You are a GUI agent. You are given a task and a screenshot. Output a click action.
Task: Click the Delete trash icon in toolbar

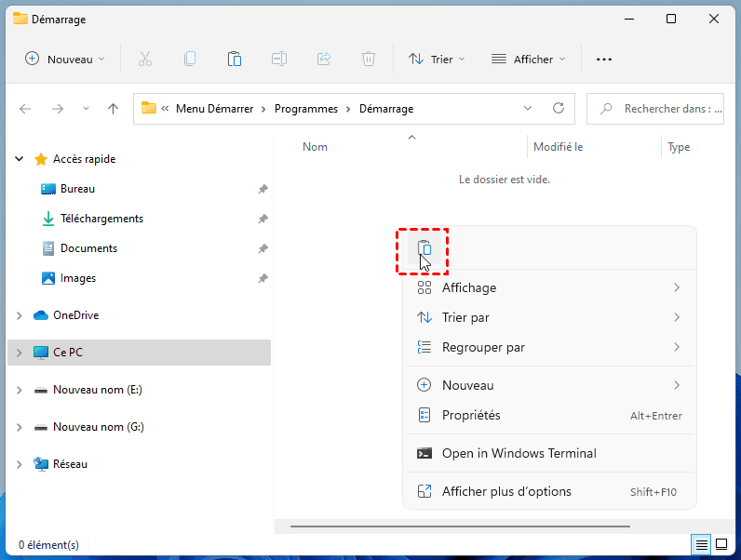click(x=369, y=59)
